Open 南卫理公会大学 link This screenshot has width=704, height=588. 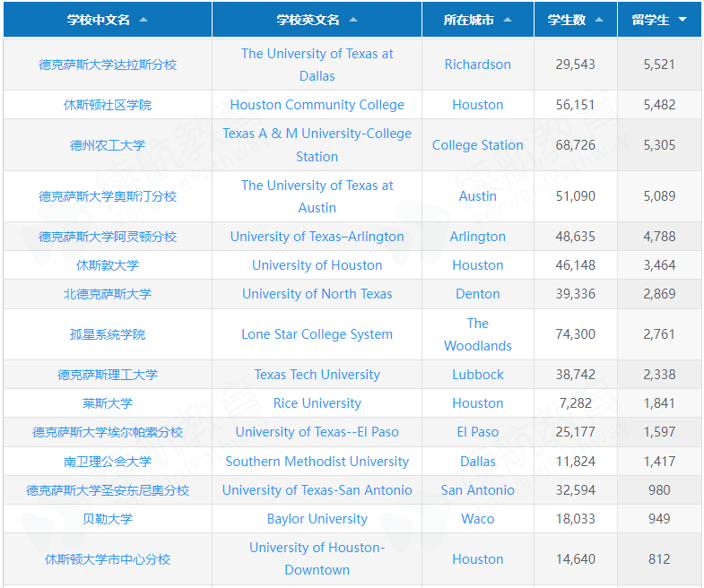(x=108, y=462)
